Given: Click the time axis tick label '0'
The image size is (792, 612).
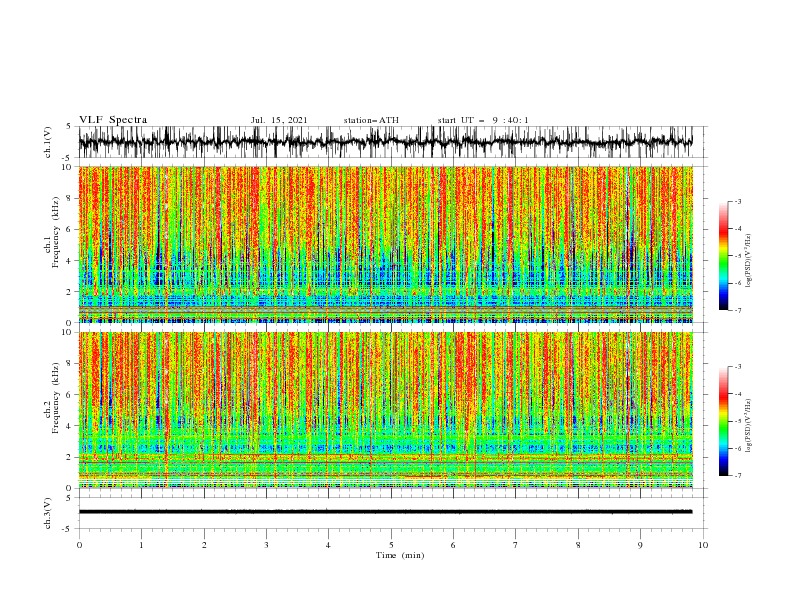Looking at the screenshot, I should pos(79,545).
